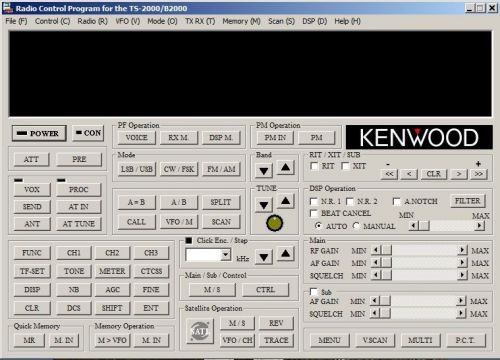Click the MULTI button
The image size is (500, 360).
click(420, 340)
